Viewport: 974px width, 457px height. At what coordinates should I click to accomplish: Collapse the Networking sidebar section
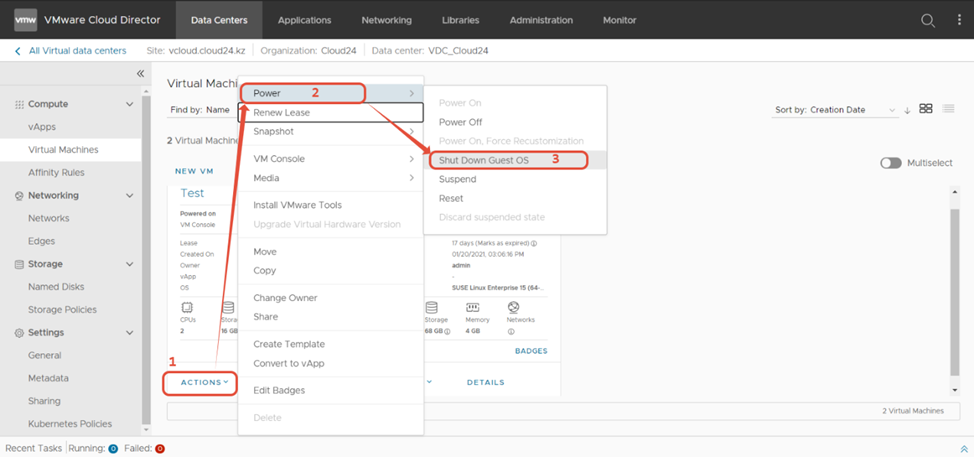[130, 196]
